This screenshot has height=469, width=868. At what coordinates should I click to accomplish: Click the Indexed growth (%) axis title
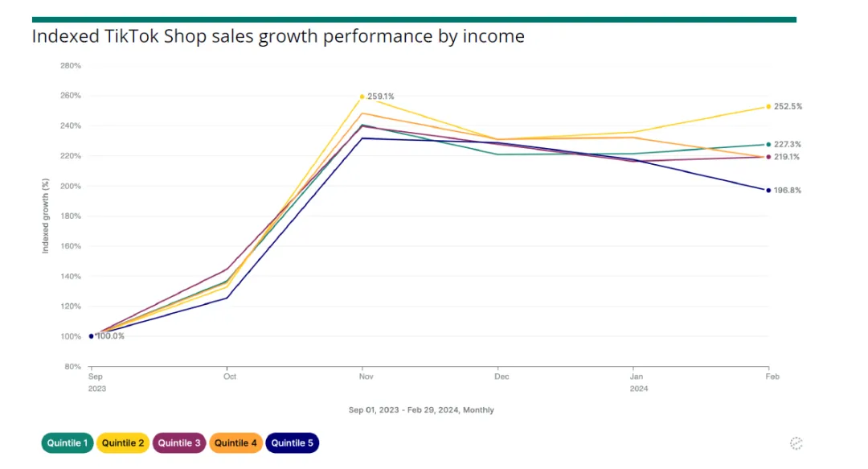point(46,215)
